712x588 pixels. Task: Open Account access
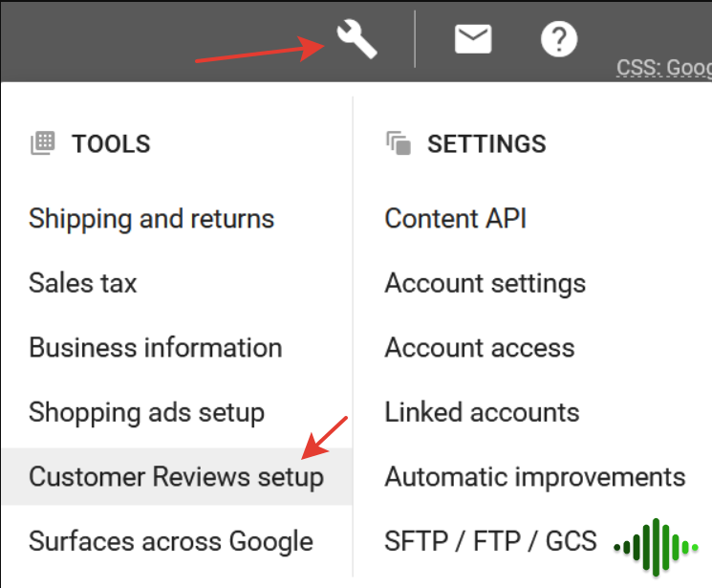[x=480, y=348]
